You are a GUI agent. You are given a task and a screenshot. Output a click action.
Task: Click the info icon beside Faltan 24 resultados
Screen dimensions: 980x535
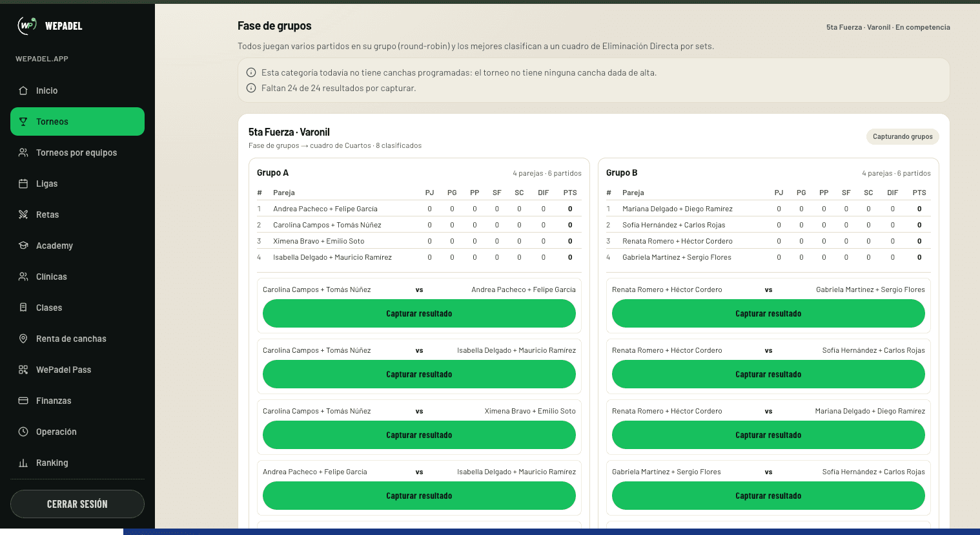251,88
